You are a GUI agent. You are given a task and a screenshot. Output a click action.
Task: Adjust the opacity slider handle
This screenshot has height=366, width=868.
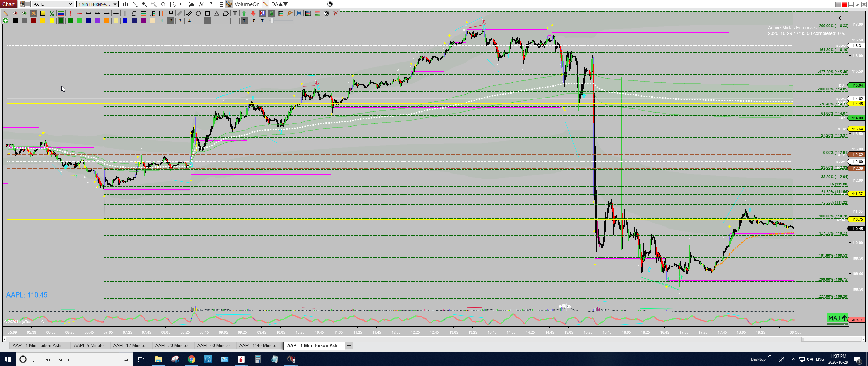[272, 21]
